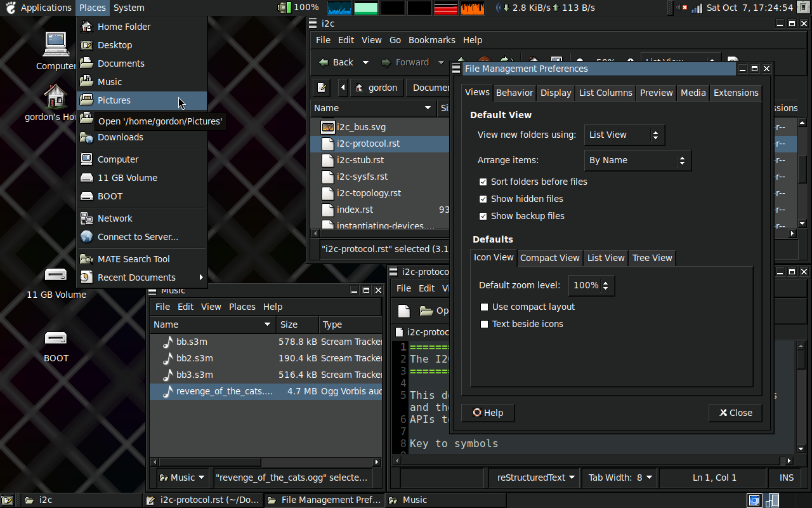812x508 pixels.
Task: Open the System menu in top panel
Action: (129, 8)
